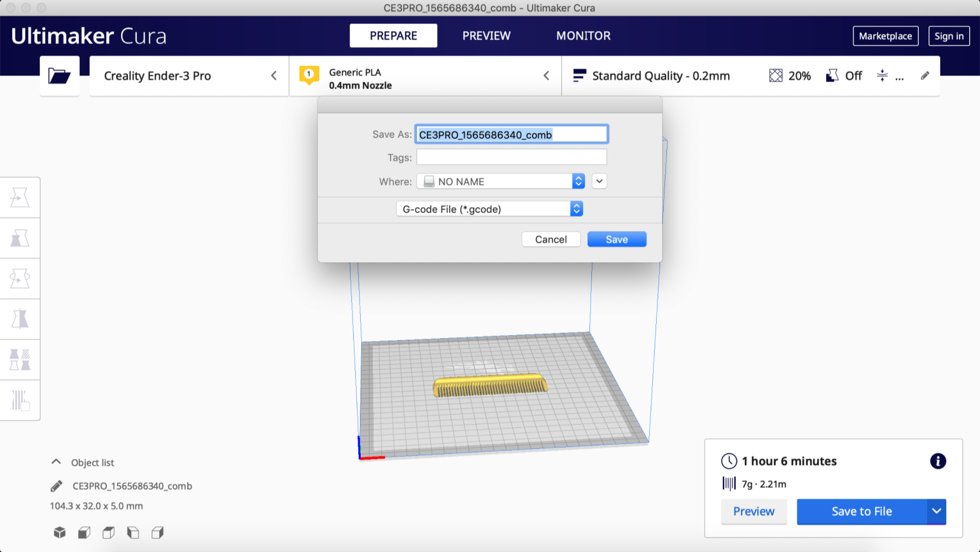This screenshot has width=980, height=552.
Task: Select the Move tool in left toolbar
Action: point(20,197)
